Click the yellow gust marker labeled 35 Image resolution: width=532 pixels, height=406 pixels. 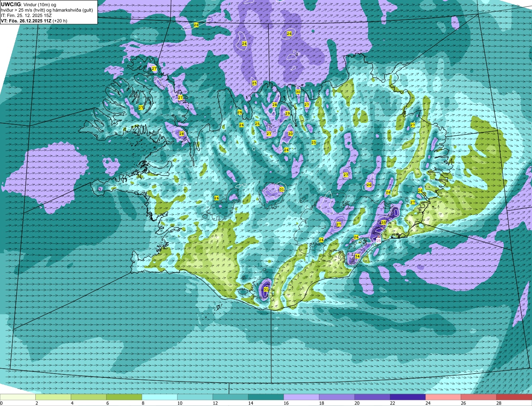[x=383, y=223]
